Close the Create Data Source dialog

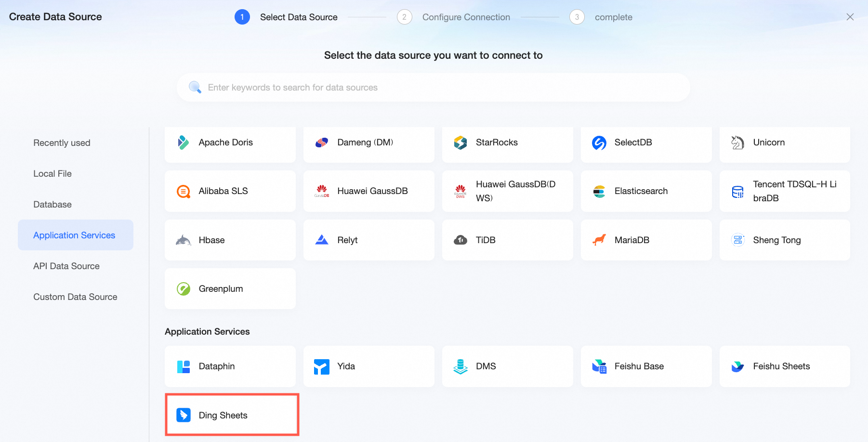(x=850, y=17)
